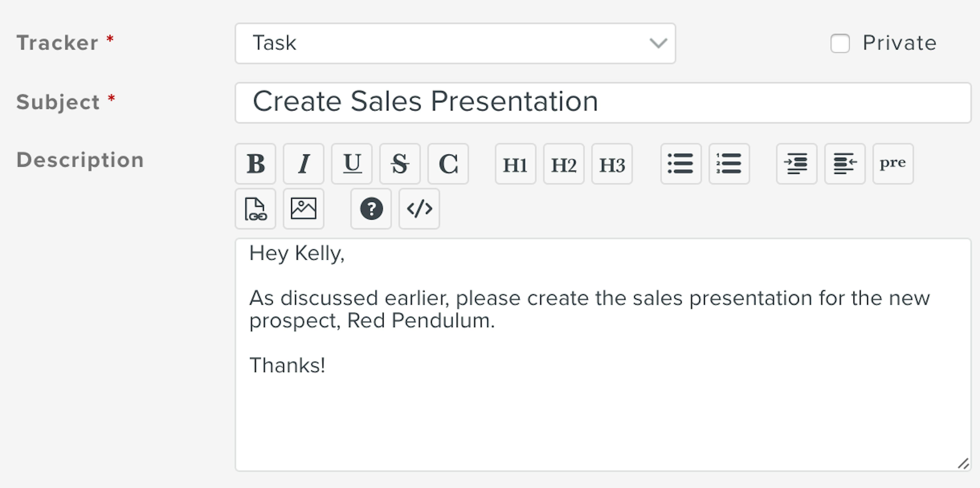This screenshot has height=488, width=980.
Task: Insert a numbered ordered list
Action: tap(729, 164)
